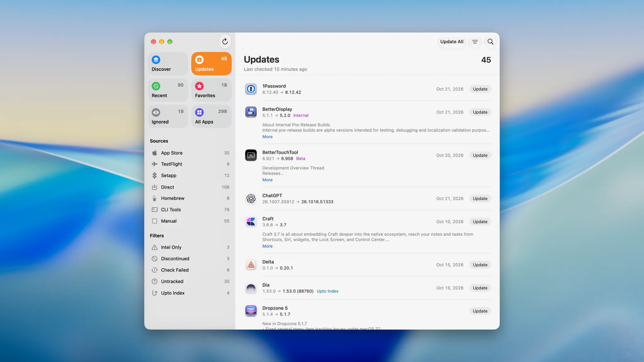Update Dia
This screenshot has width=644, height=362.
click(480, 288)
